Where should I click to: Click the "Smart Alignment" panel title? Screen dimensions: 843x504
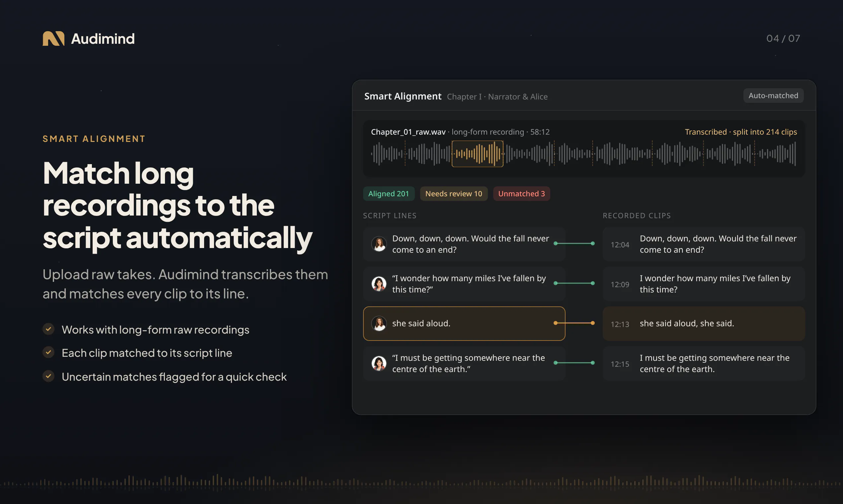tap(403, 96)
